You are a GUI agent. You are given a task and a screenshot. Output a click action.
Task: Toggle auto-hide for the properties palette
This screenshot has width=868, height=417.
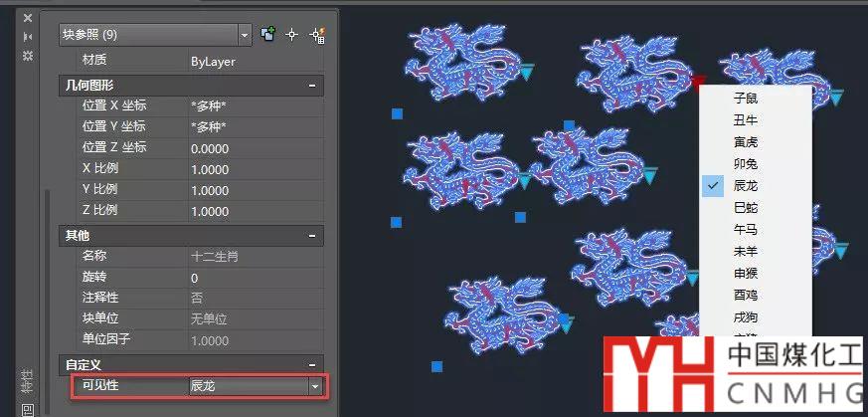click(x=28, y=37)
